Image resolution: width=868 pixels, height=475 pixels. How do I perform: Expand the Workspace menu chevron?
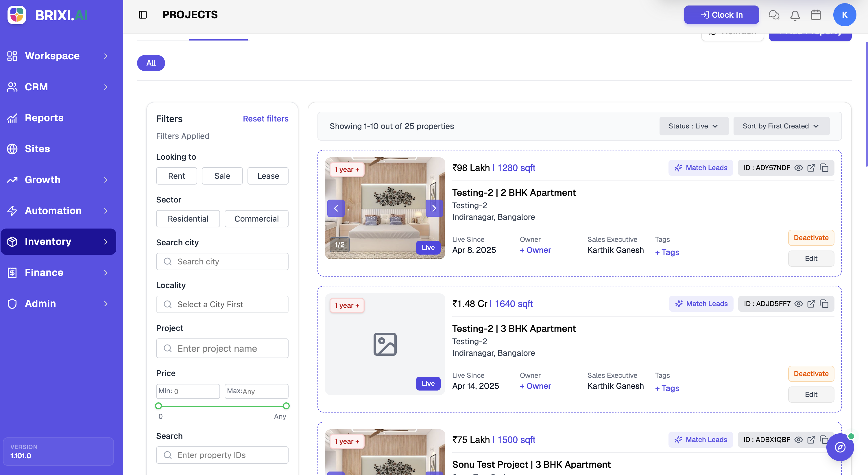106,56
